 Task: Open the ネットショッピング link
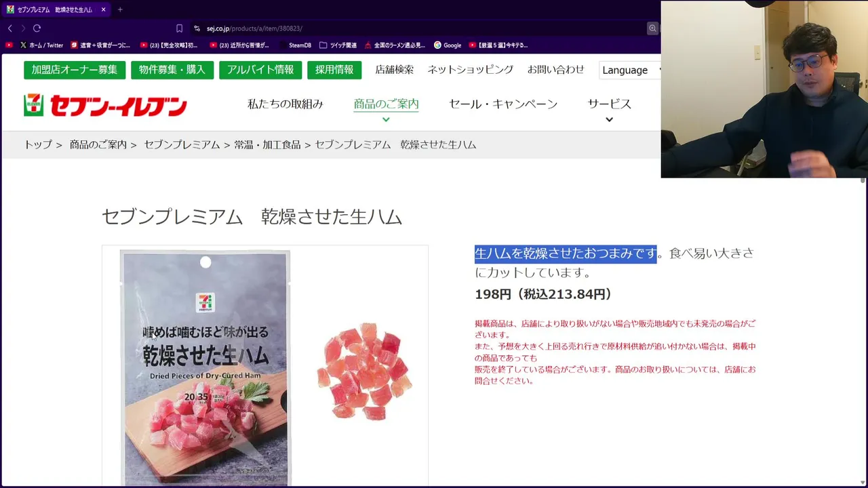pyautogui.click(x=471, y=70)
